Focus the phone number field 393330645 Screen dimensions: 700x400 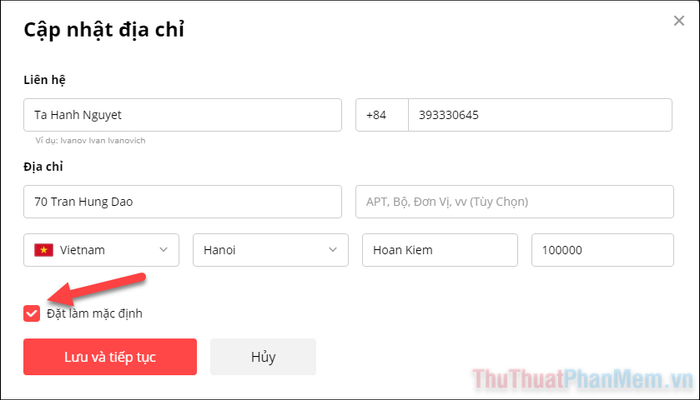point(540,115)
